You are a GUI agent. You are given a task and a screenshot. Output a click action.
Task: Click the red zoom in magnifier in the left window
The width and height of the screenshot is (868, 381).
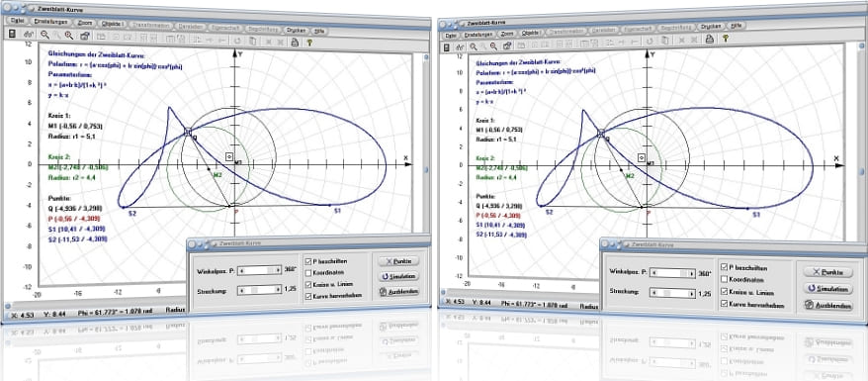[x=69, y=36]
